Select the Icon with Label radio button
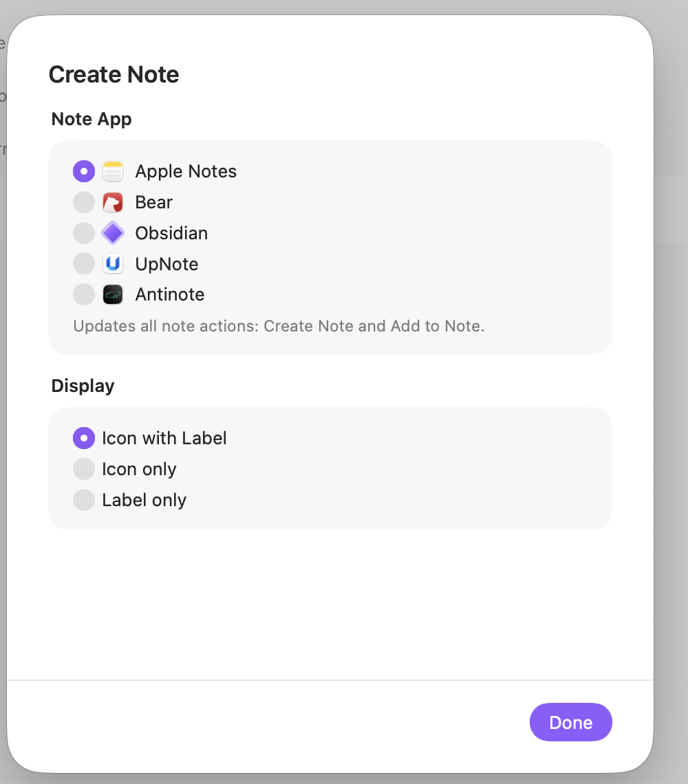Viewport: 688px width, 784px height. [83, 438]
